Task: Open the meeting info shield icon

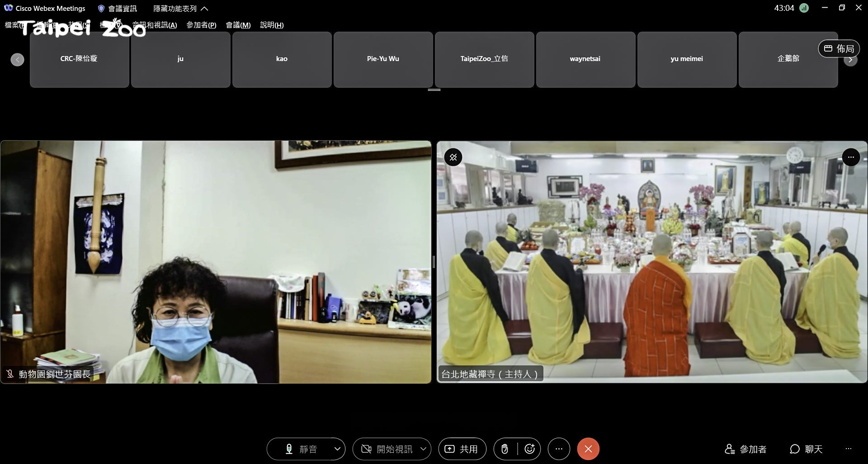Action: [101, 9]
